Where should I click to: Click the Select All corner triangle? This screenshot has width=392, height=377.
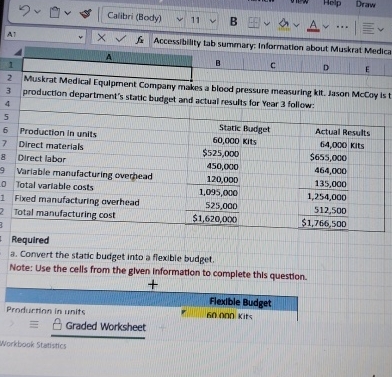click(x=17, y=52)
